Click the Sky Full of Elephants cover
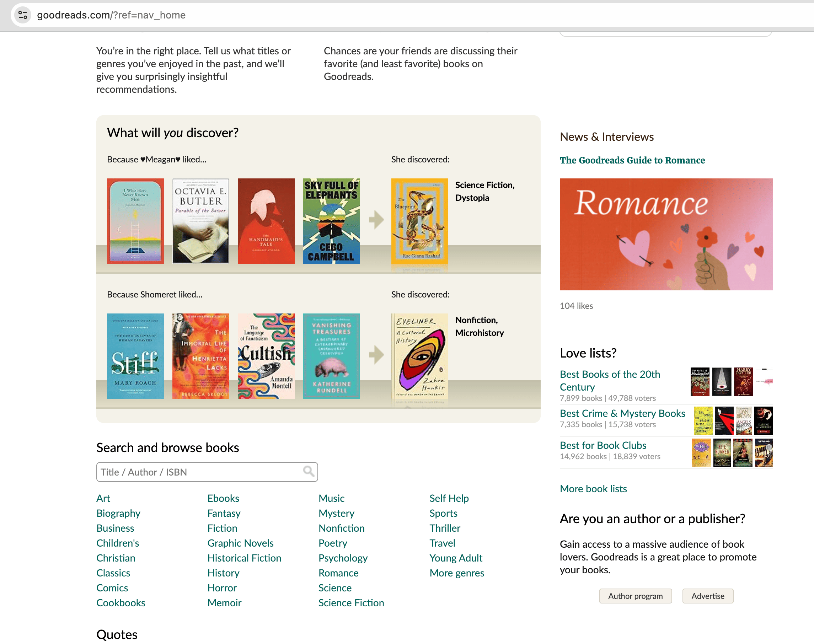Screen dimensions: 814x644 pyautogui.click(x=331, y=221)
